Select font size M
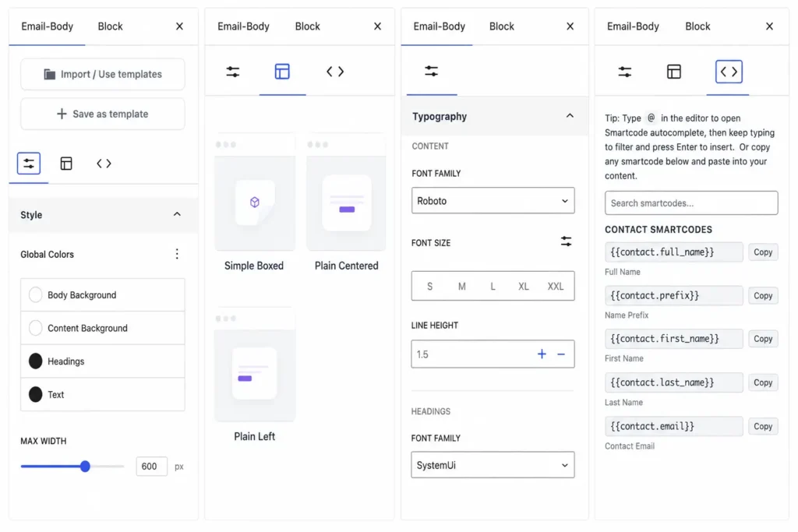This screenshot has width=798, height=532. pos(461,287)
